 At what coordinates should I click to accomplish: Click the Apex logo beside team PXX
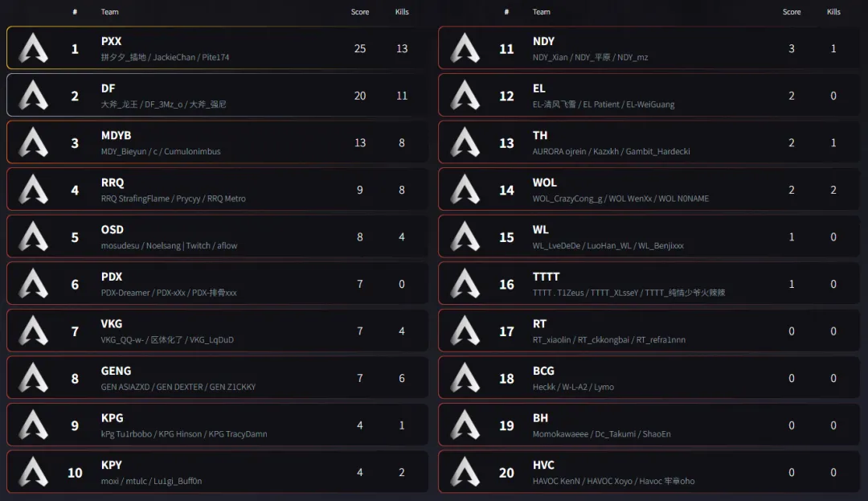[34, 48]
